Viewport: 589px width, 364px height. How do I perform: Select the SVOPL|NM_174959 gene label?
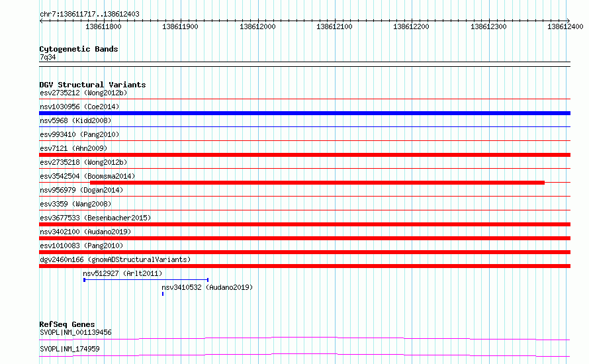[x=69, y=349]
